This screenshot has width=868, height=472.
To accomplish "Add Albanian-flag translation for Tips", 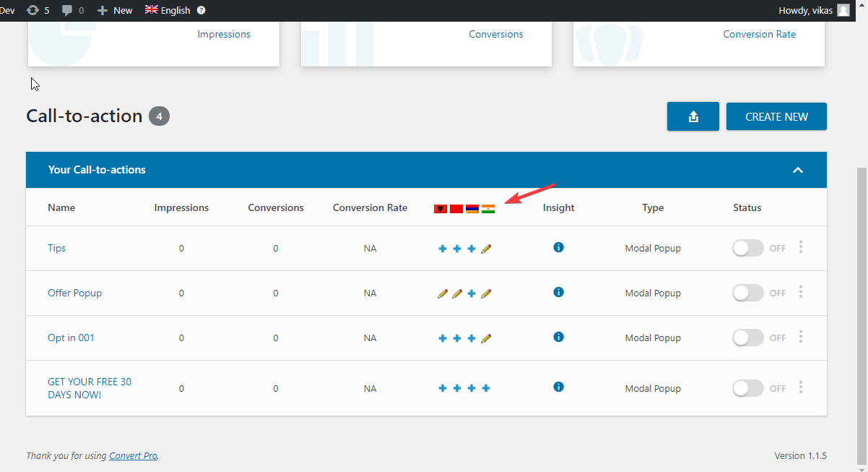I will coord(443,249).
